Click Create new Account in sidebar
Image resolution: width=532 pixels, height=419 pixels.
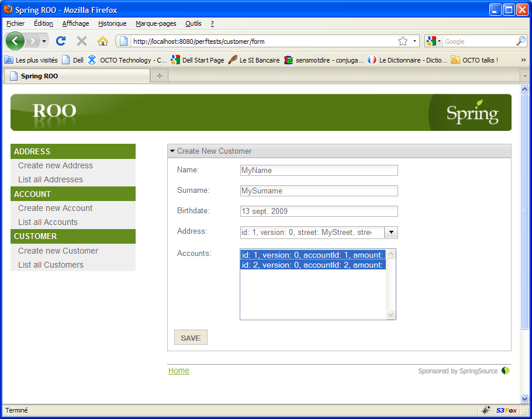coord(55,208)
